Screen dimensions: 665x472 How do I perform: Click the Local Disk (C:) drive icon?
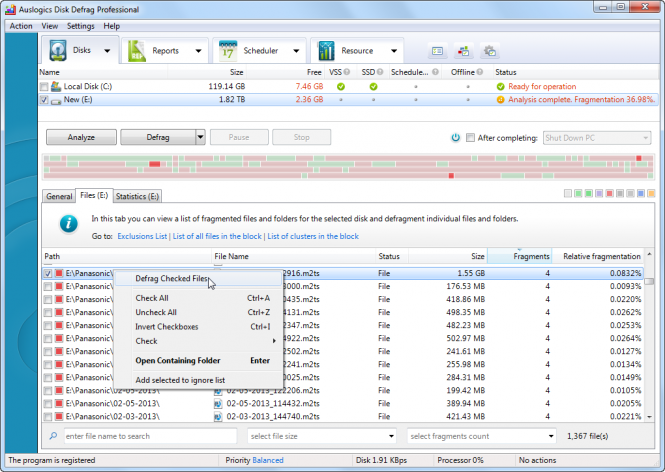(56, 87)
